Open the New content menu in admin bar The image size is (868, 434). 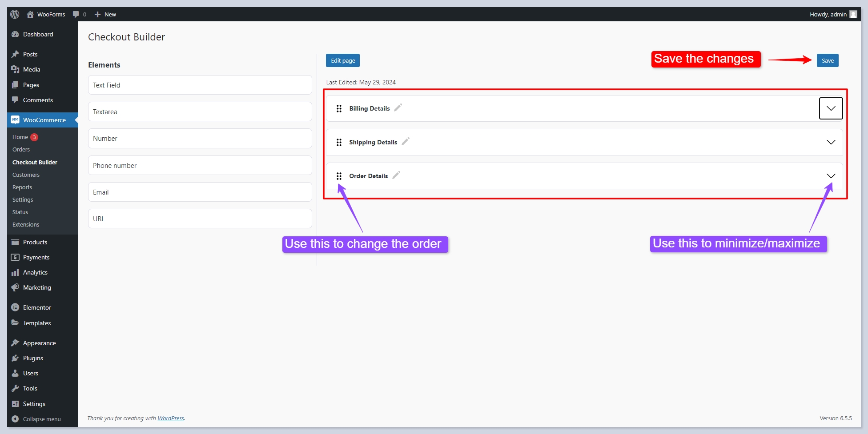(105, 14)
